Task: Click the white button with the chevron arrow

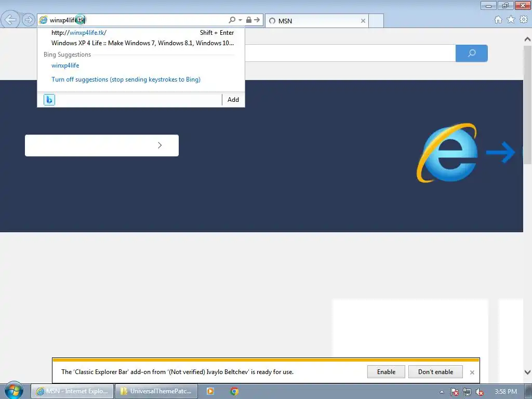Action: (102, 145)
